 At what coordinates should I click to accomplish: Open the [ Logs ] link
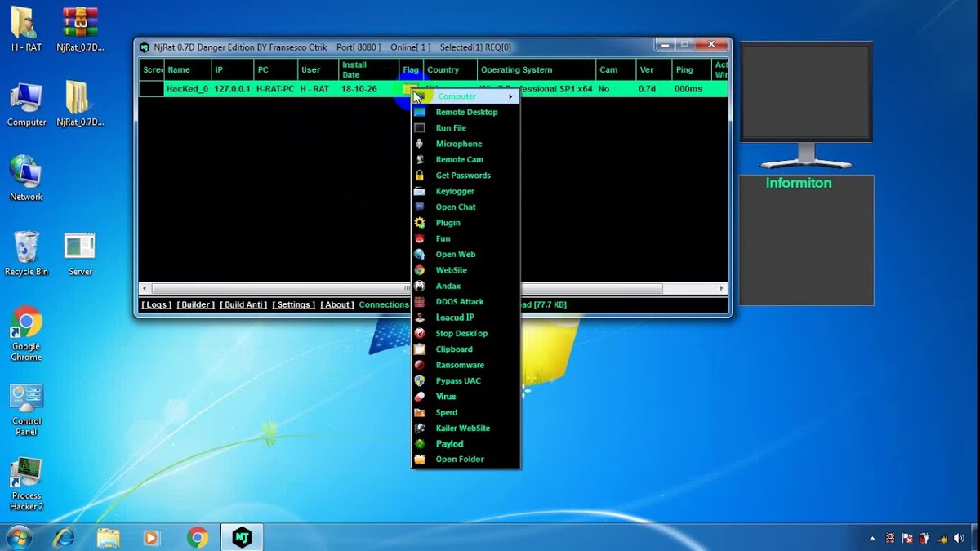point(156,304)
